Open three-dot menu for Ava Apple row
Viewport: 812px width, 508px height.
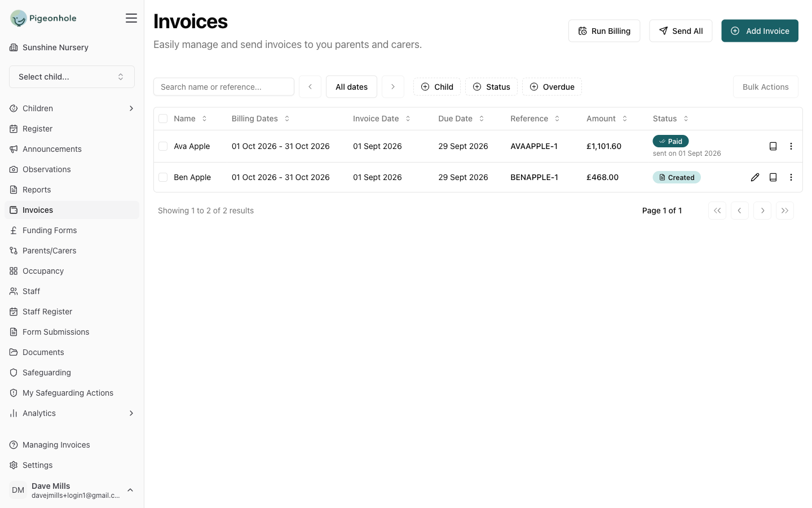[791, 146]
